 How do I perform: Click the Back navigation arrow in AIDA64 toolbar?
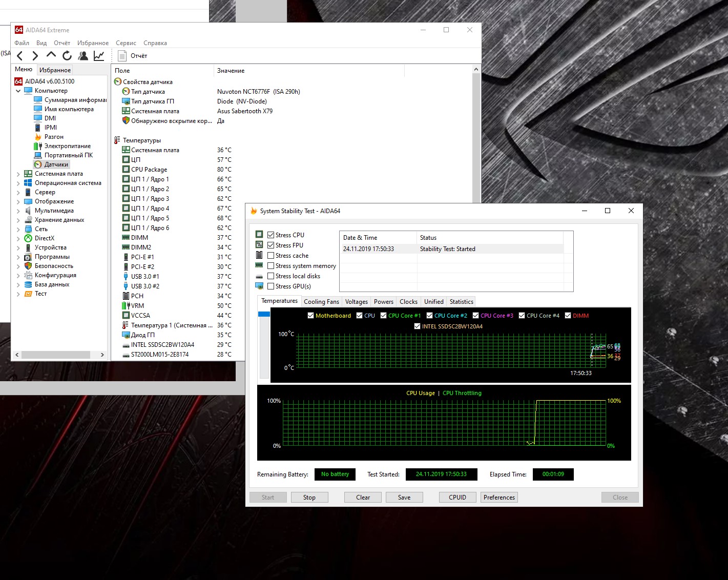click(20, 56)
